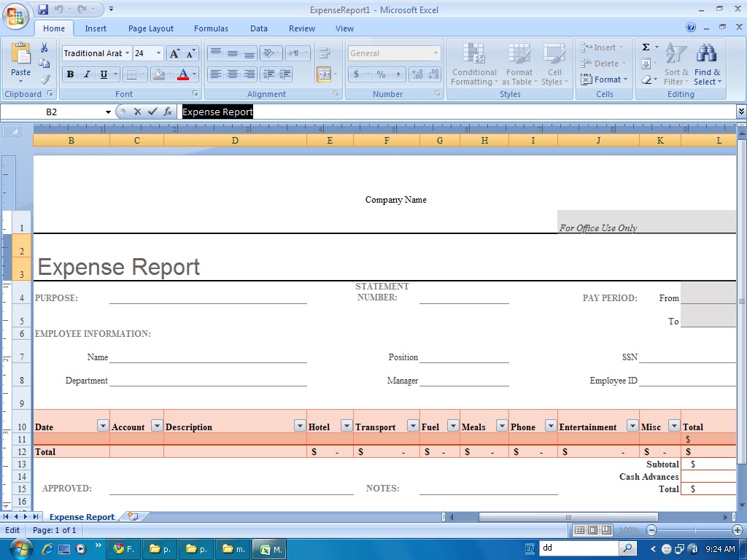The width and height of the screenshot is (747, 560).
Task: Open the Formulas ribbon tab
Action: click(x=211, y=28)
